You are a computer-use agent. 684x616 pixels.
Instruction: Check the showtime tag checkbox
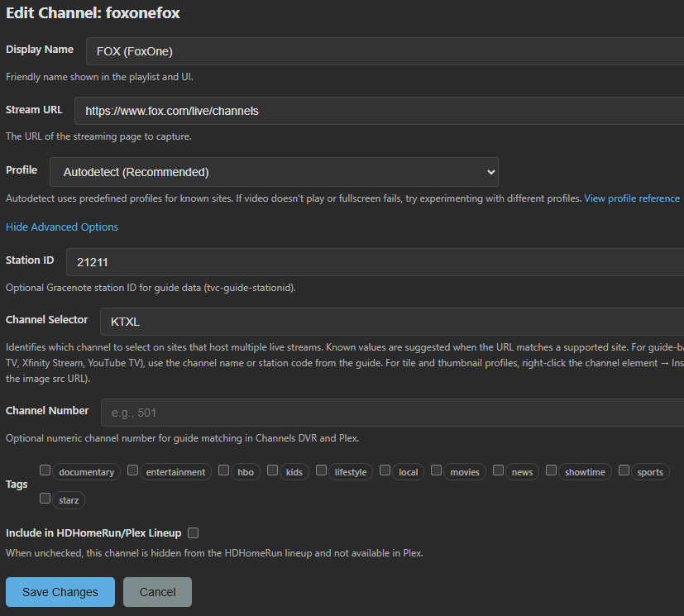552,470
